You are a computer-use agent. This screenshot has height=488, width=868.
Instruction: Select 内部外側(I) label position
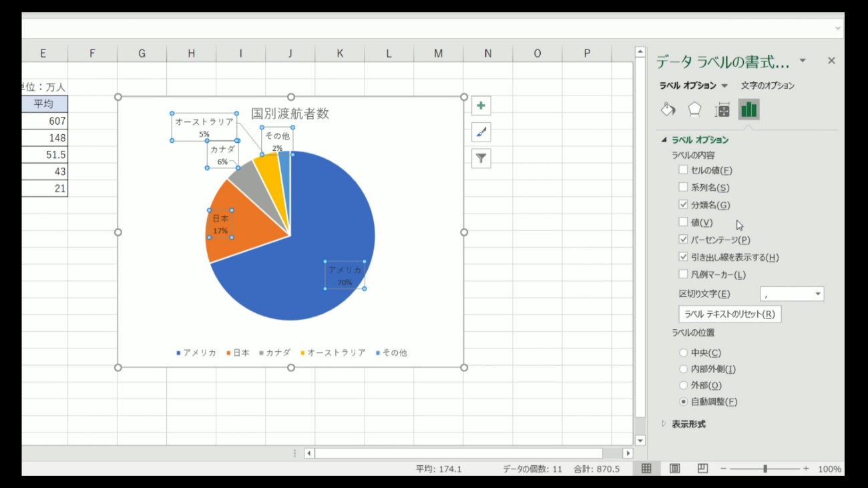coord(683,369)
